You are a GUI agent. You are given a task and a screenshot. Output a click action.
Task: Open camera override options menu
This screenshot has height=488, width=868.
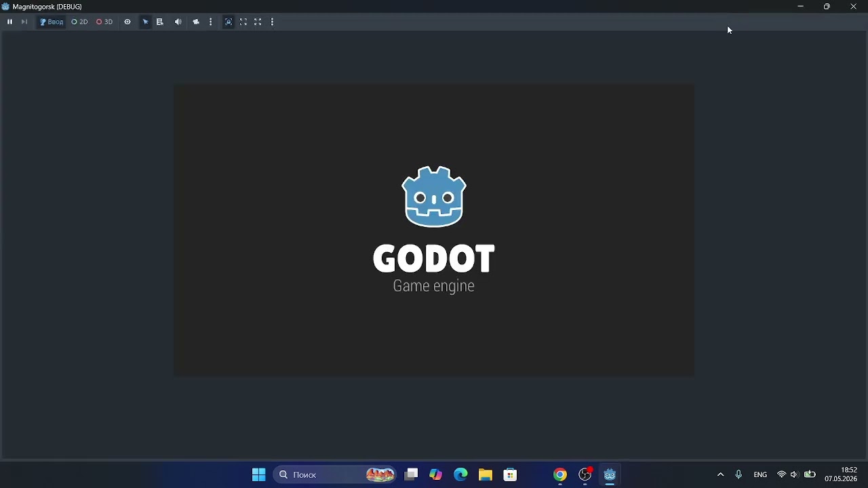(x=211, y=22)
